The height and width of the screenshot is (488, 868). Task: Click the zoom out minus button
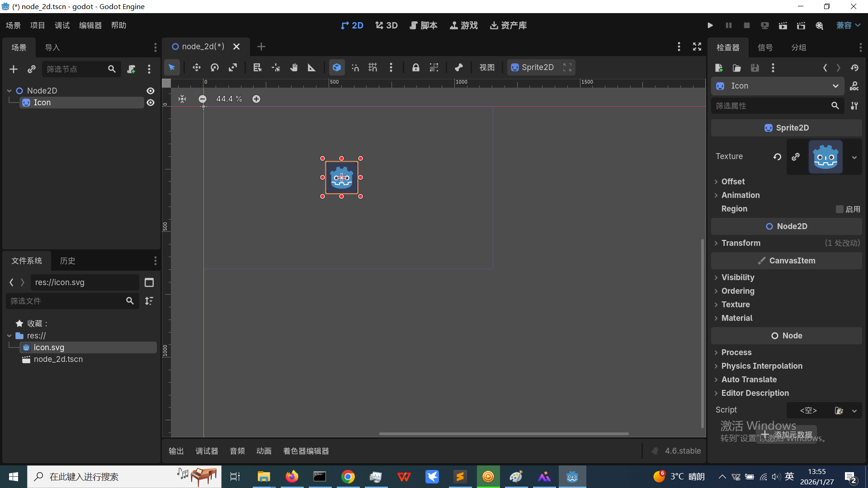[x=203, y=99]
